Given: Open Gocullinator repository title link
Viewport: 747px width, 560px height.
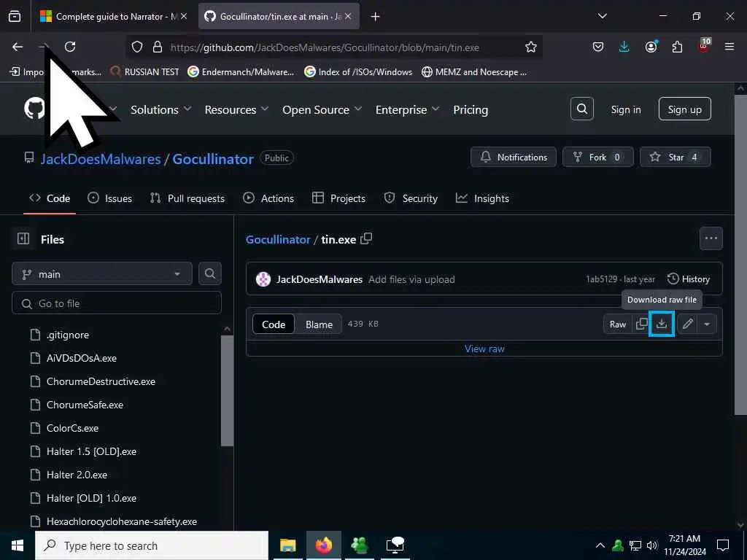Looking at the screenshot, I should click(213, 158).
